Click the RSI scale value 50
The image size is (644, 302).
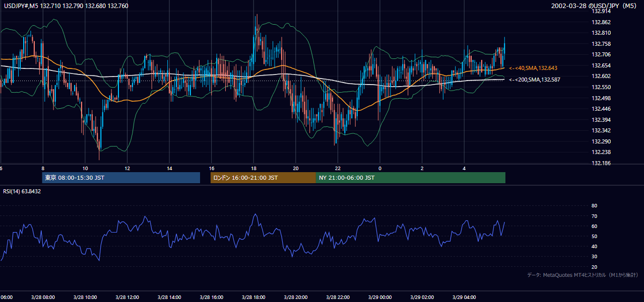(x=594, y=236)
